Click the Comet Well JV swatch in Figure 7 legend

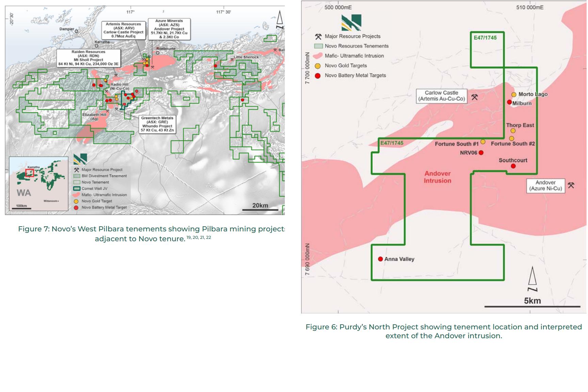click(77, 189)
